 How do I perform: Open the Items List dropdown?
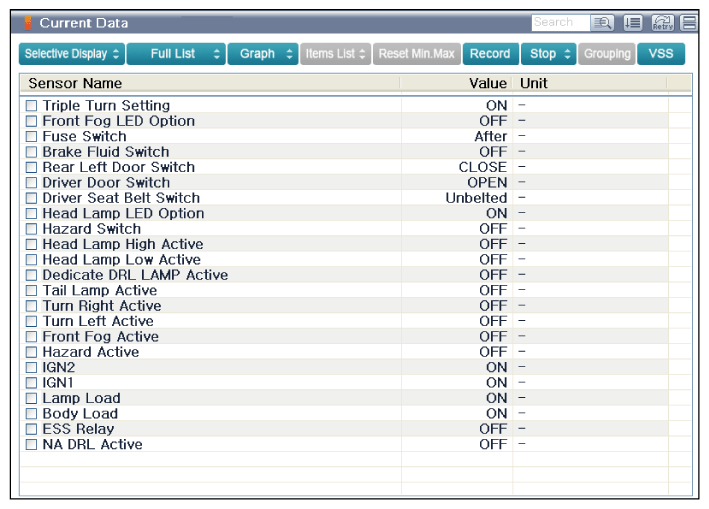tap(336, 54)
